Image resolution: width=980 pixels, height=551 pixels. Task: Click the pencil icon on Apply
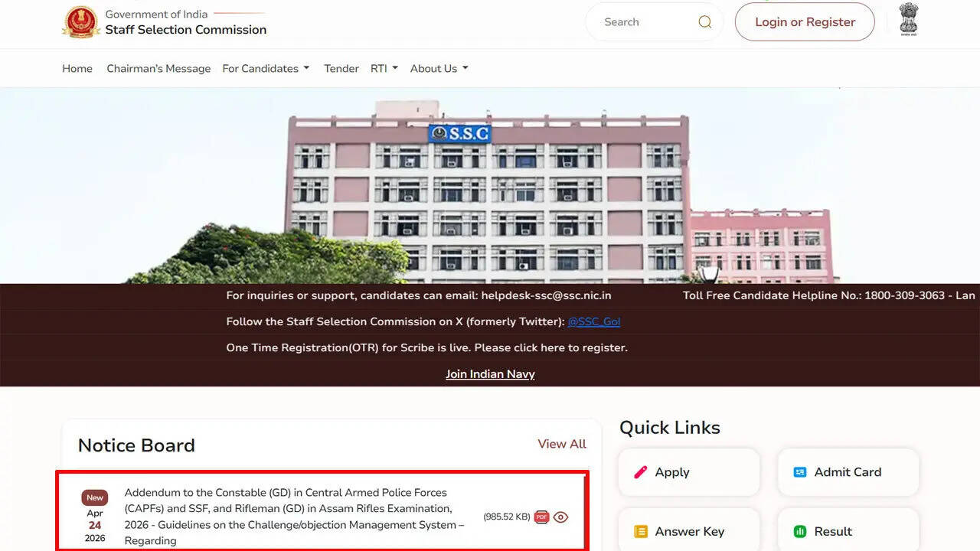tap(641, 472)
